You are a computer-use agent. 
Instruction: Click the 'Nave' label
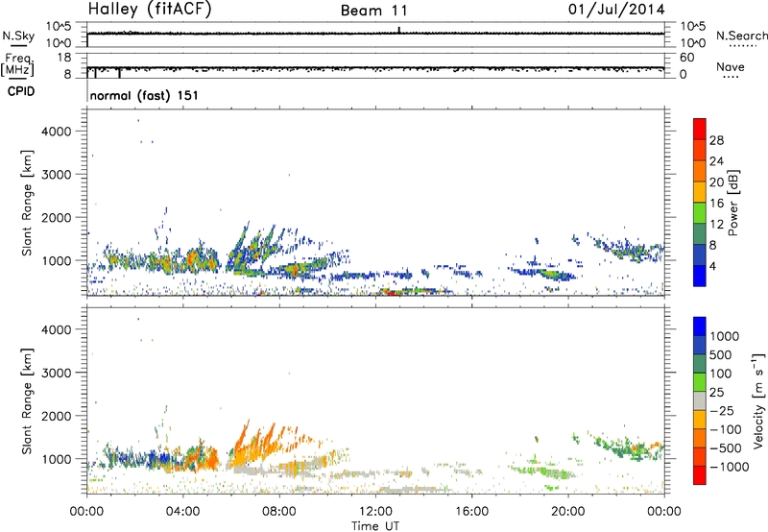730,66
